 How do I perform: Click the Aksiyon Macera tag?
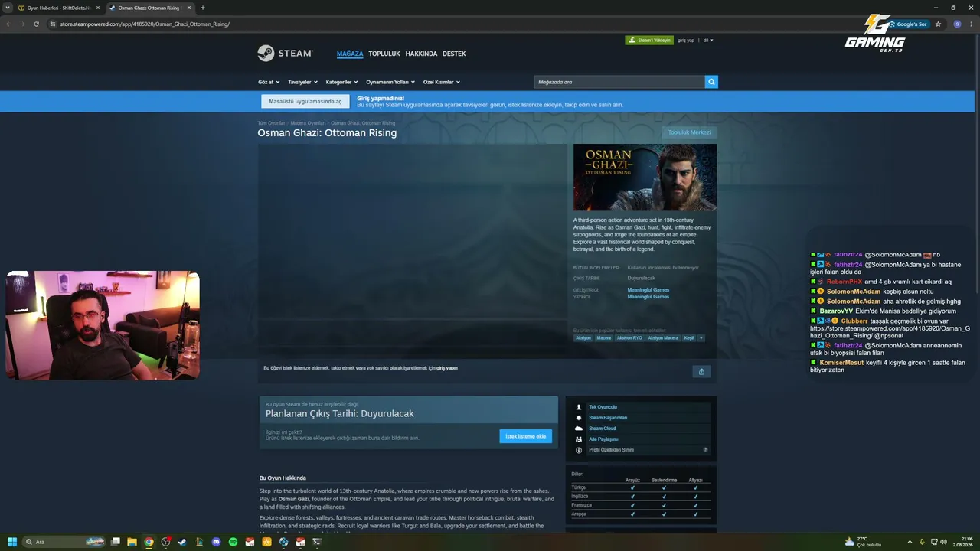click(663, 337)
